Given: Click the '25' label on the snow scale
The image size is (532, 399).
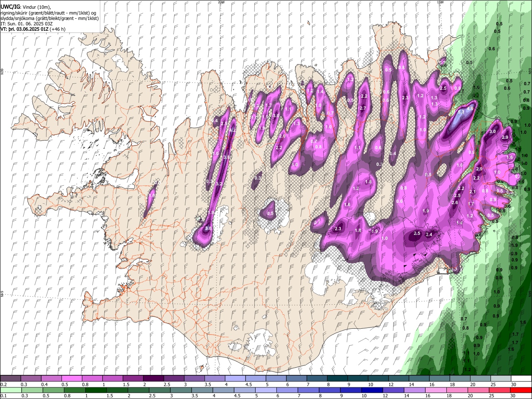Looking at the screenshot, I should (493, 384).
